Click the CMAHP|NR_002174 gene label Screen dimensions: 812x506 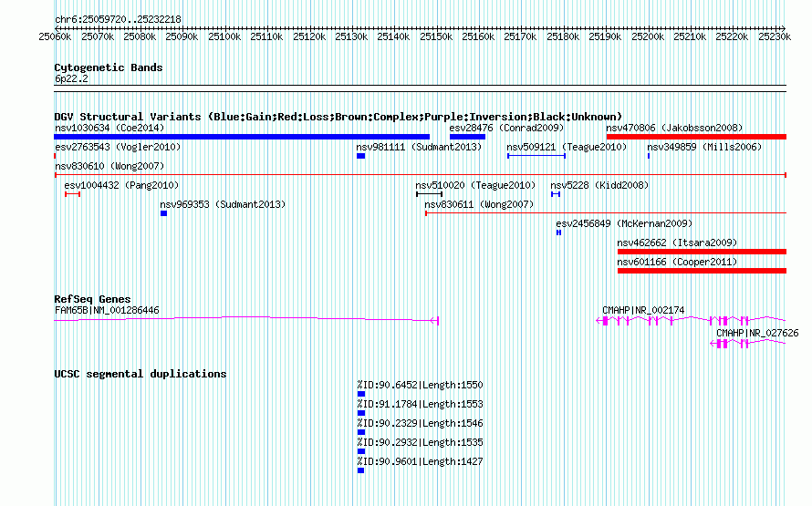643,310
